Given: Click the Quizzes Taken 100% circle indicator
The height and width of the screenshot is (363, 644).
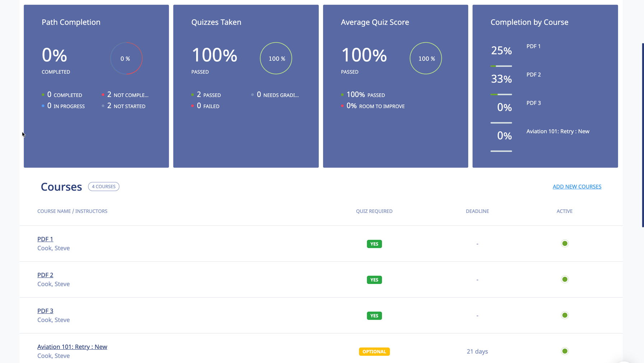Looking at the screenshot, I should click(x=276, y=58).
